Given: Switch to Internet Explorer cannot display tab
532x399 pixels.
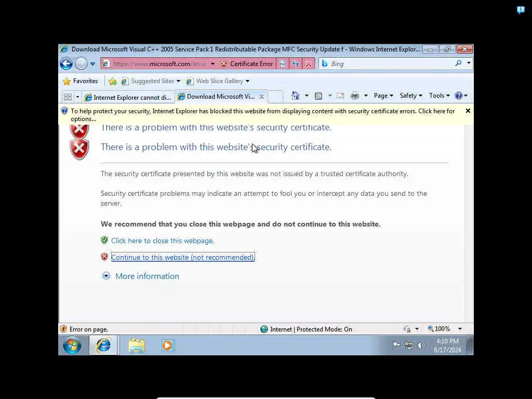Looking at the screenshot, I should click(x=128, y=97).
